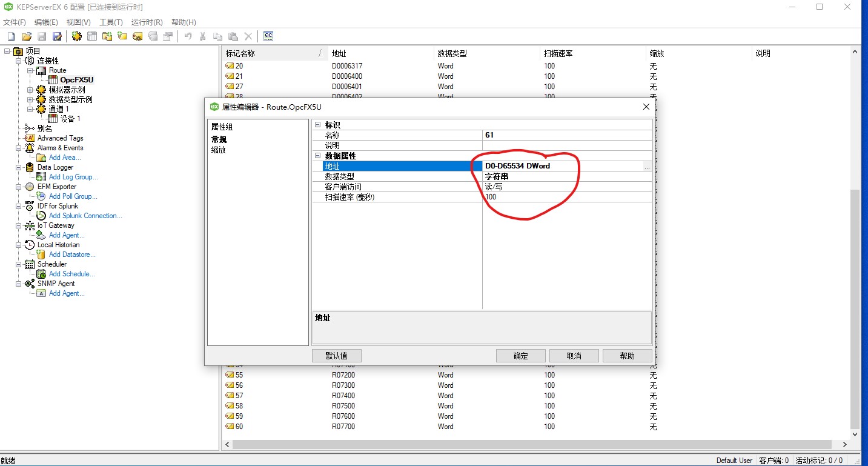868x466 pixels.
Task: Open the 工具(T) menu
Action: coord(111,22)
